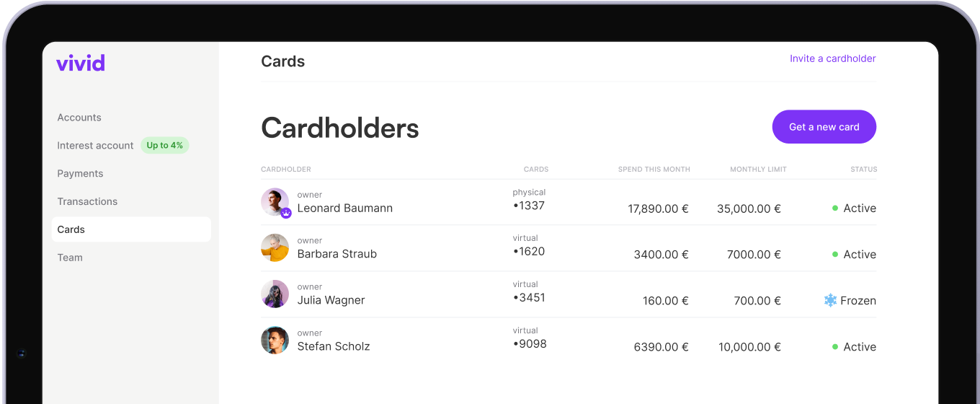Click the crown badge on Leonard's avatar
Image resolution: width=980 pixels, height=404 pixels.
coord(285,213)
